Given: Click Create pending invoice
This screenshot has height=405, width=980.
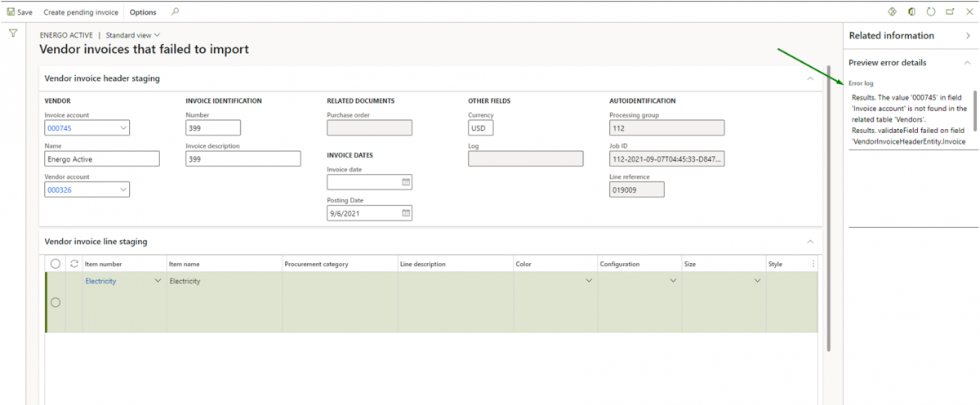Looking at the screenshot, I should coord(81,12).
